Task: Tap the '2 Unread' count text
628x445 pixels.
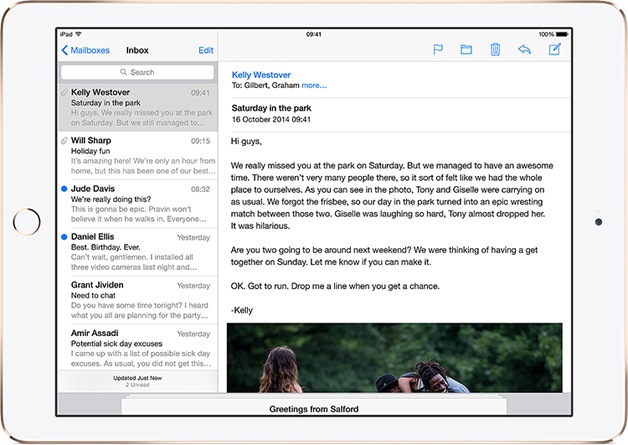Action: tap(137, 385)
